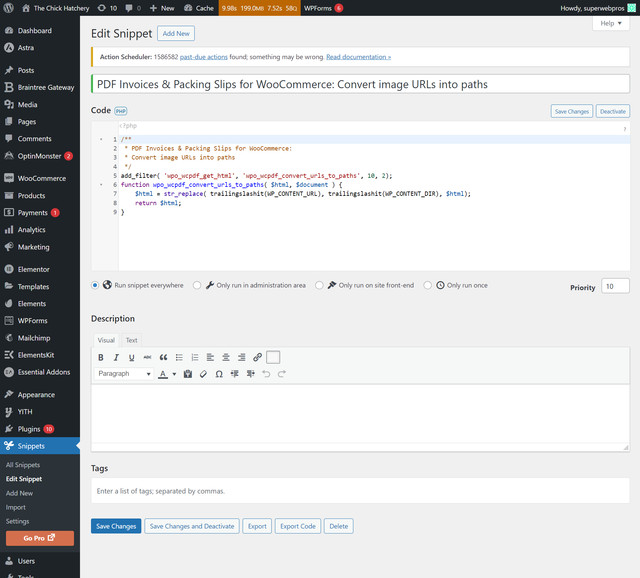
Task: Toggle bold formatting in description editor
Action: point(101,358)
